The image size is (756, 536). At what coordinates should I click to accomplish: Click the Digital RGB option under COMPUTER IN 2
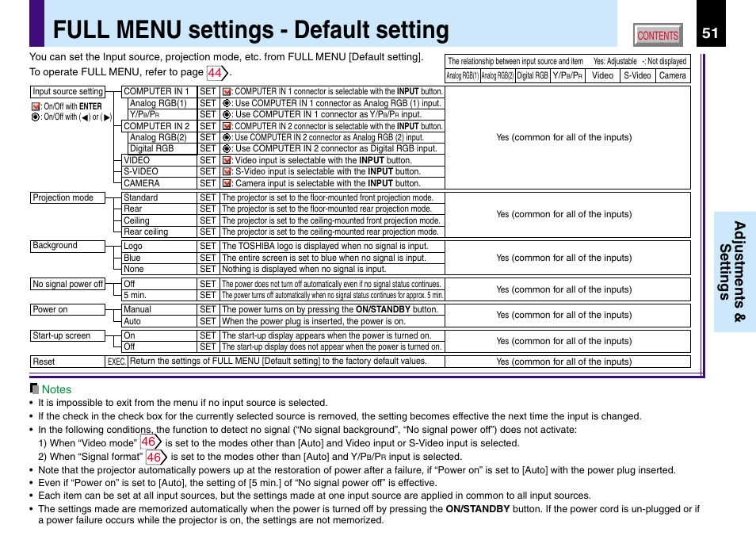tap(162, 149)
